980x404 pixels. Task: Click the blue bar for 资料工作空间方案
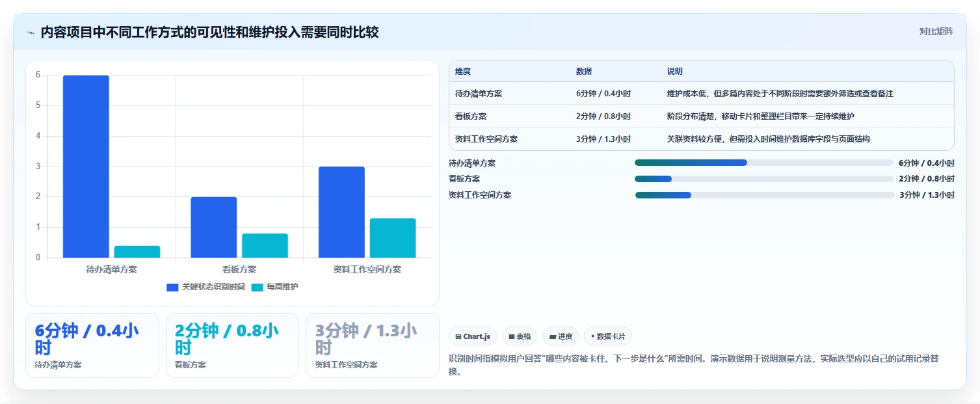tap(341, 212)
